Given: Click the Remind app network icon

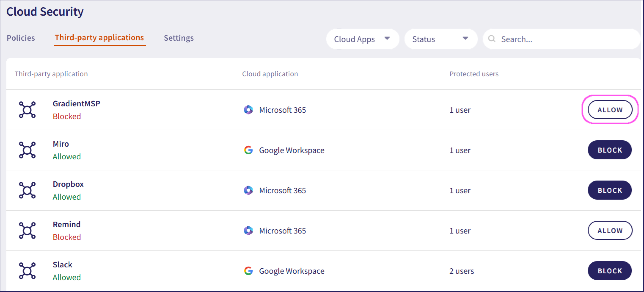Looking at the screenshot, I should tap(27, 230).
